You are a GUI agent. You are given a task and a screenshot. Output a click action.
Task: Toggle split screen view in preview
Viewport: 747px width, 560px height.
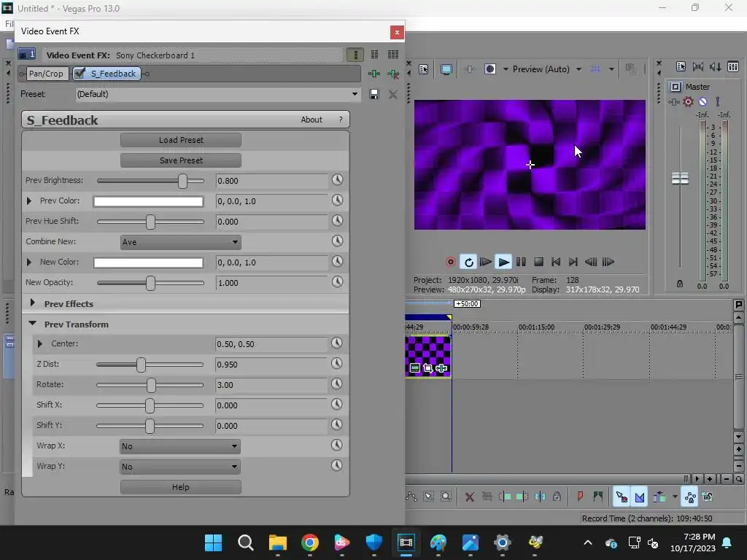489,69
